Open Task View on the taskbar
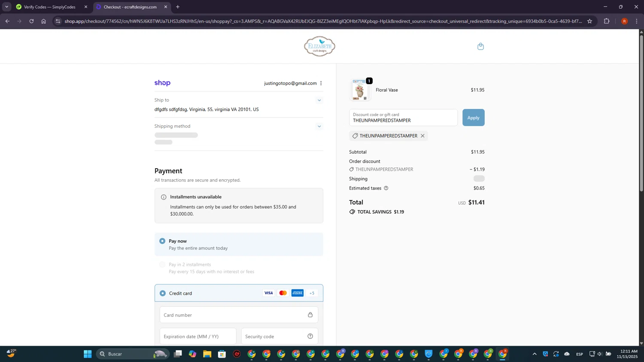The width and height of the screenshot is (644, 362). click(178, 354)
